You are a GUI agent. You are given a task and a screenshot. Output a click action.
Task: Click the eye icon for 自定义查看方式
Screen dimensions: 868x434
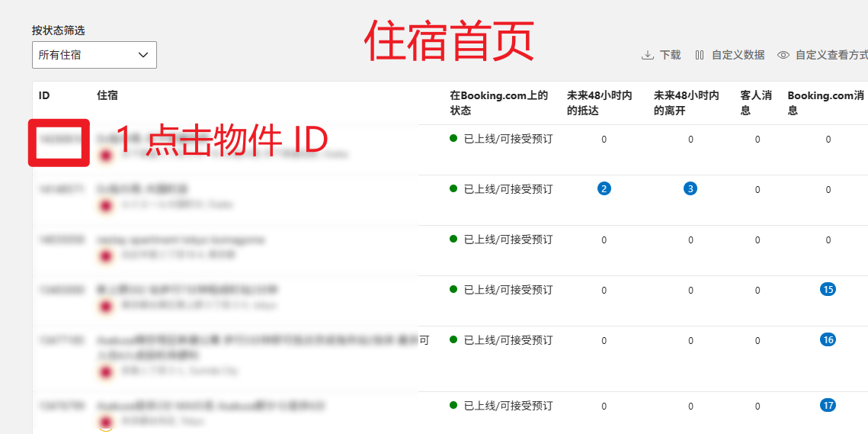[x=783, y=55]
